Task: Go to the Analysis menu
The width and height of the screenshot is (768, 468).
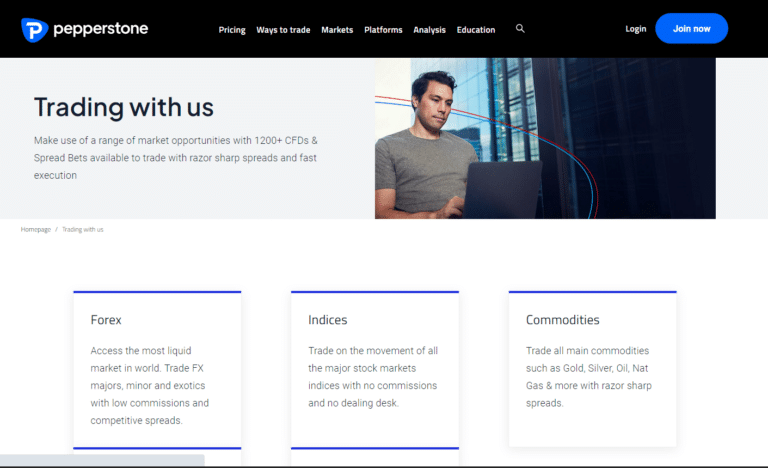Action: click(429, 30)
